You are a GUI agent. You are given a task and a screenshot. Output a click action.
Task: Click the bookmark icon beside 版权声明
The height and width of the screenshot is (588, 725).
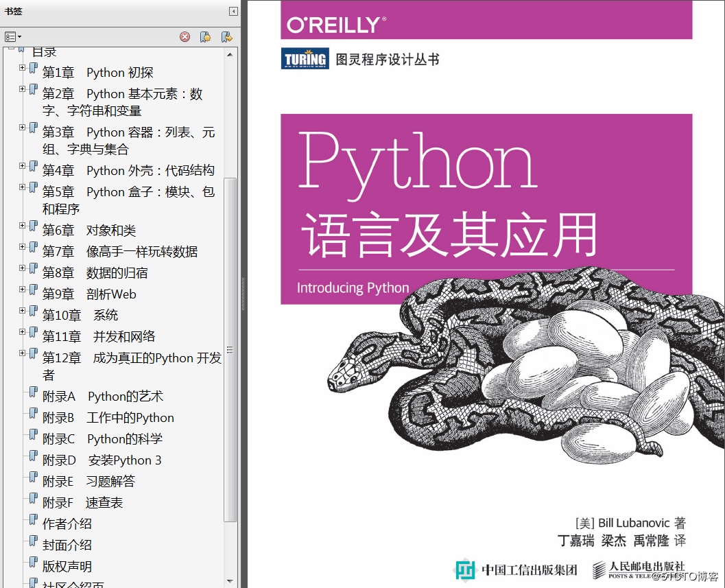click(34, 563)
